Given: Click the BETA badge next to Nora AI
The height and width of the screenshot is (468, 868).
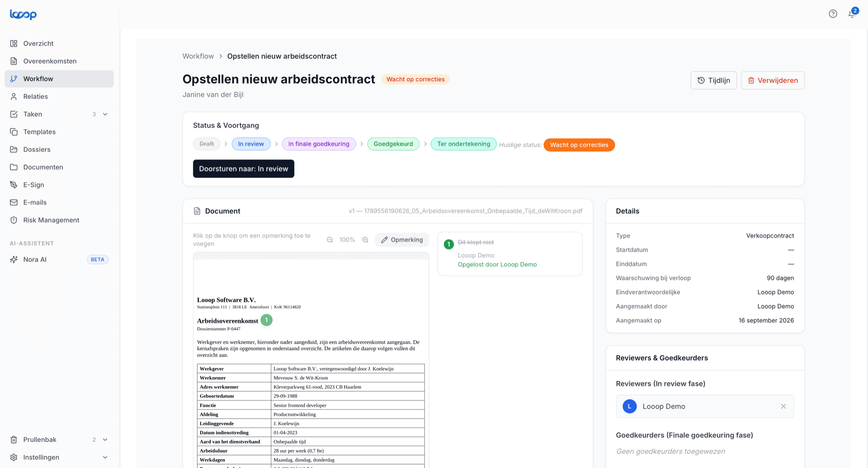Looking at the screenshot, I should pos(98,260).
